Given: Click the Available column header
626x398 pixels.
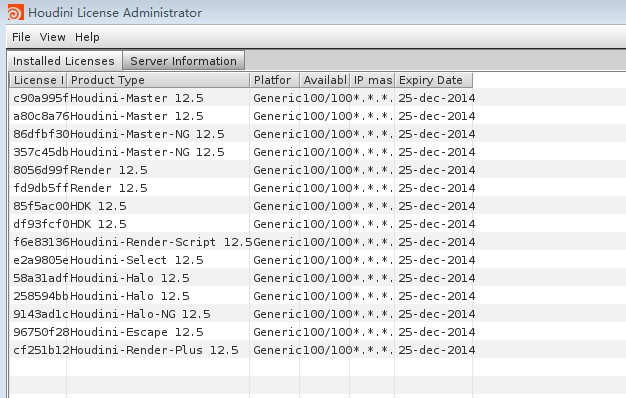Looking at the screenshot, I should pyautogui.click(x=325, y=80).
